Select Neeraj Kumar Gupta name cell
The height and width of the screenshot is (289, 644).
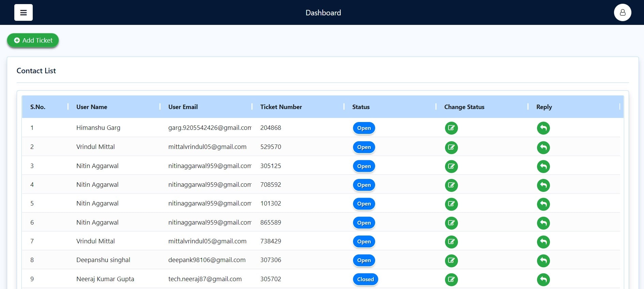[x=105, y=279]
